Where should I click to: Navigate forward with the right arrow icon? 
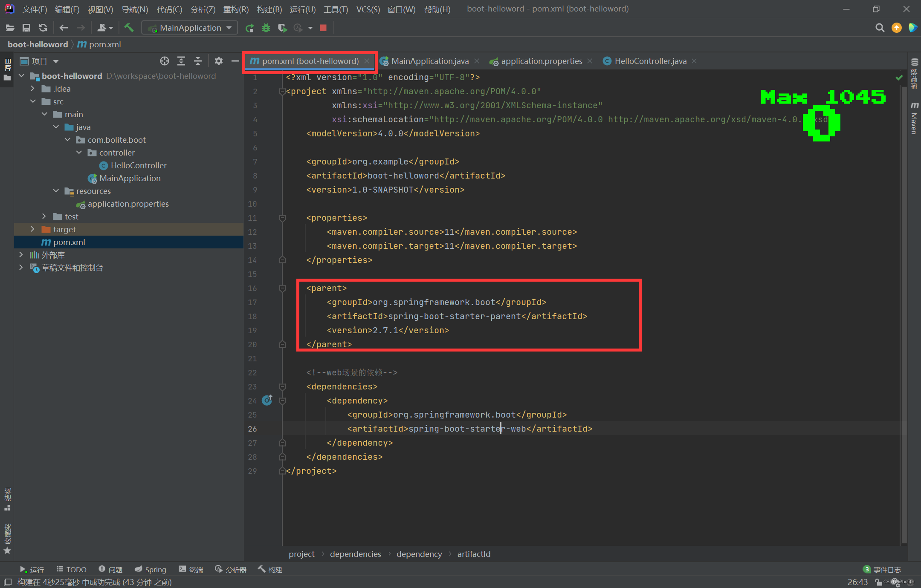[81, 28]
